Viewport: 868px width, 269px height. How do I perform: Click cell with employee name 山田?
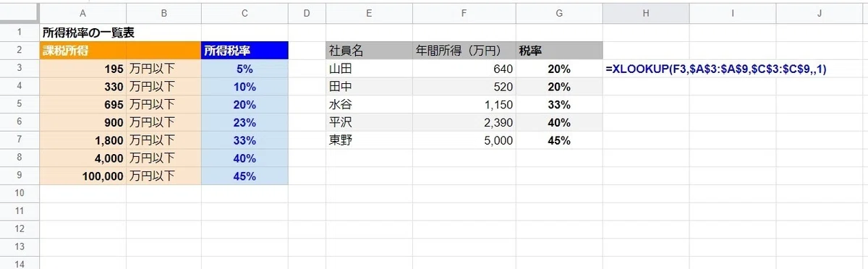click(x=369, y=69)
